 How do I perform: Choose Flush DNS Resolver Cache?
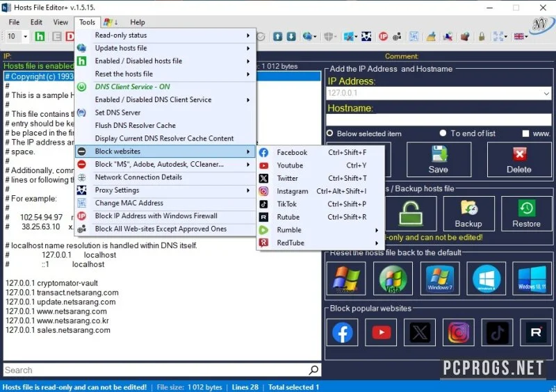click(x=165, y=126)
